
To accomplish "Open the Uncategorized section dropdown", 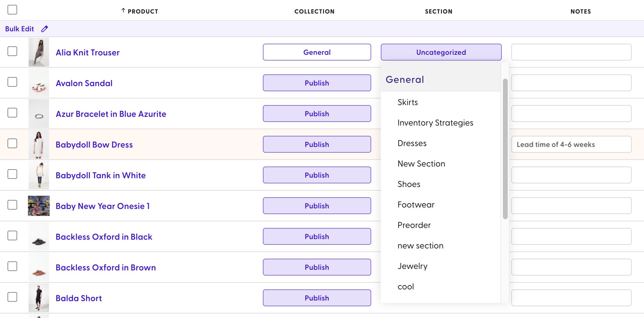I will [x=441, y=52].
